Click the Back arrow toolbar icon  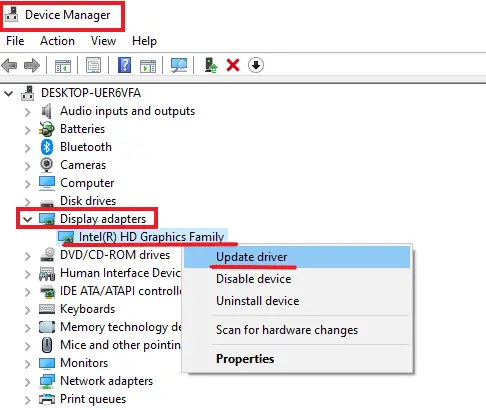click(9, 65)
